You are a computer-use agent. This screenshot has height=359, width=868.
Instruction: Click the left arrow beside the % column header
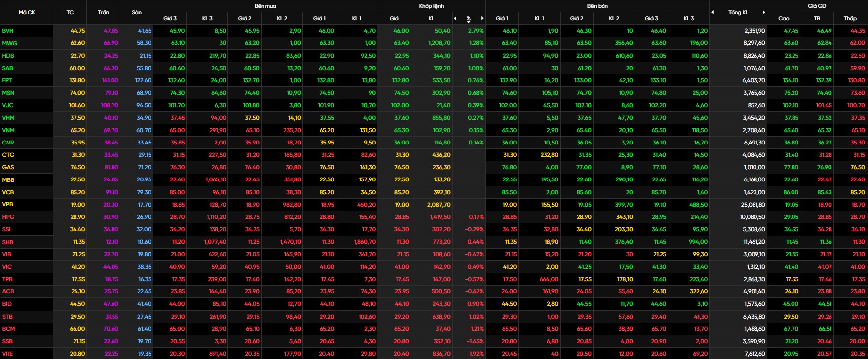[x=455, y=18]
